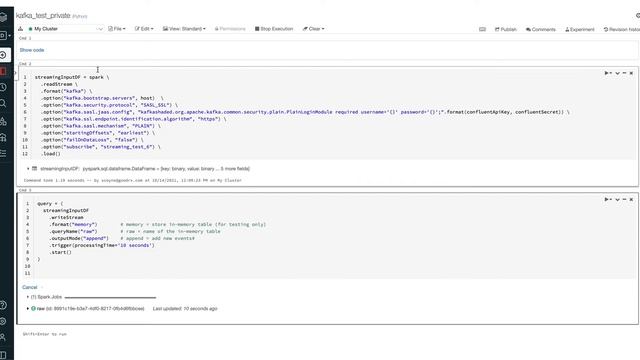Image resolution: width=640 pixels, height=360 pixels.
Task: Click line with startingOffsets earliest
Action: pyautogui.click(x=98, y=133)
